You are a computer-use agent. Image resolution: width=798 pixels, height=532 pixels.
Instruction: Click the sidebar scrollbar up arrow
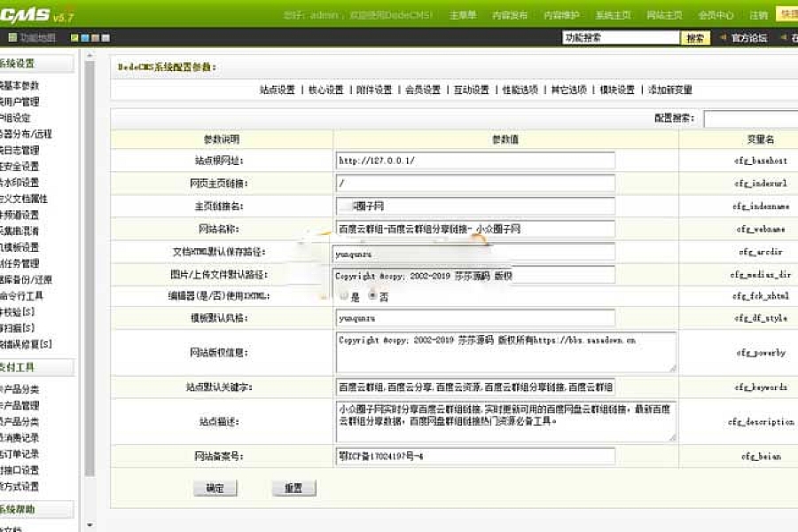tap(90, 55)
